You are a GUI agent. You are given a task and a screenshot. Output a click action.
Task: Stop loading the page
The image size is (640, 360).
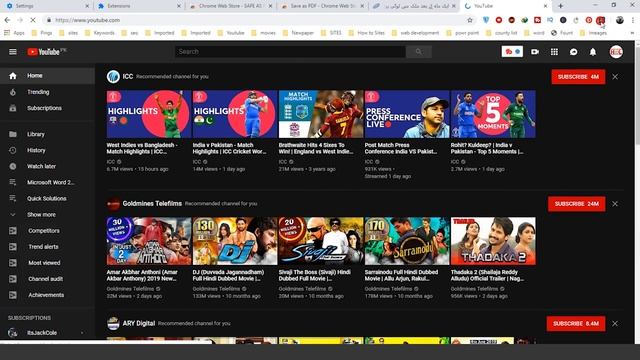(x=33, y=20)
